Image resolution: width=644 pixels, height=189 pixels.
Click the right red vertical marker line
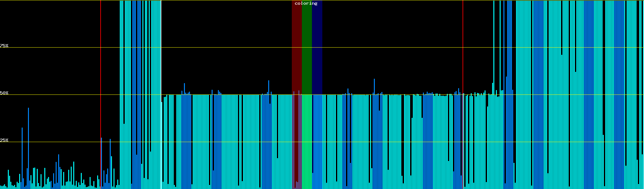[463, 47]
